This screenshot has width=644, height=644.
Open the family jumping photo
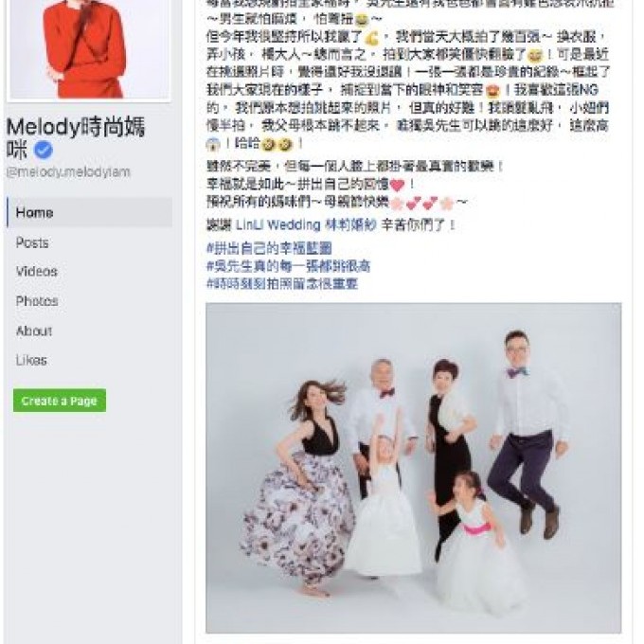[414, 468]
